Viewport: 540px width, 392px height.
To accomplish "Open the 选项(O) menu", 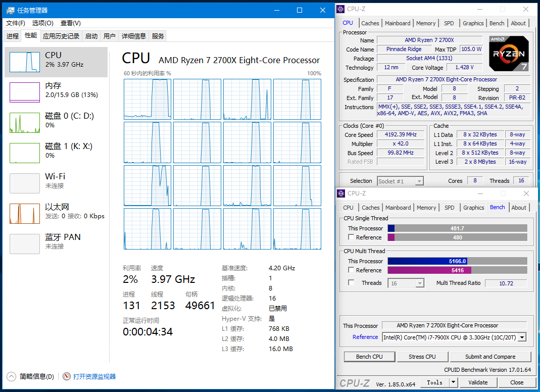I will pyautogui.click(x=43, y=23).
